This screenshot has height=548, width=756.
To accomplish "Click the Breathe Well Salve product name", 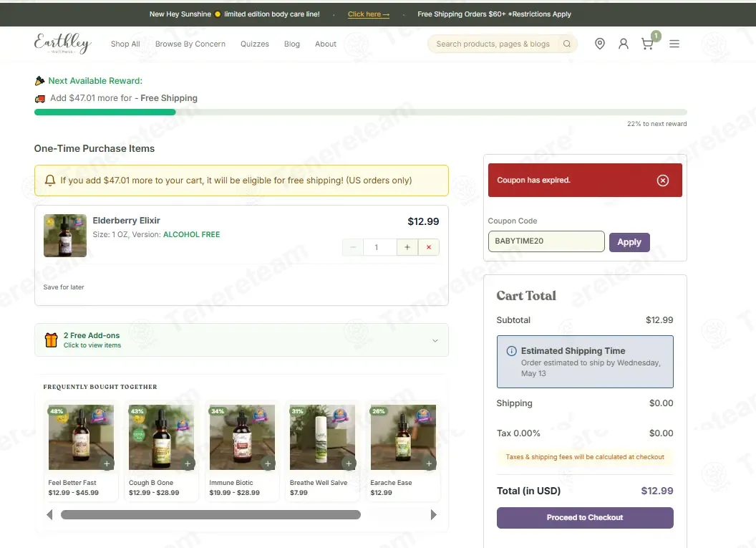I will (318, 482).
